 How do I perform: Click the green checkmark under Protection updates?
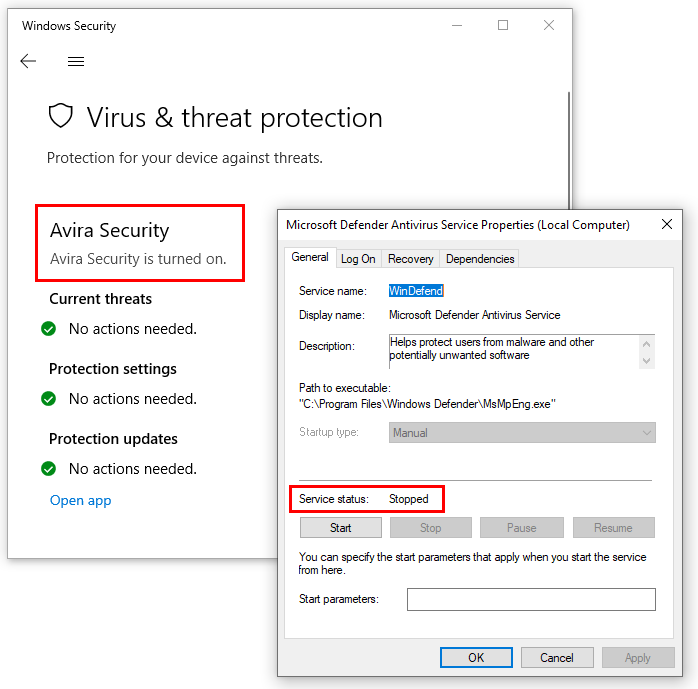coord(49,469)
